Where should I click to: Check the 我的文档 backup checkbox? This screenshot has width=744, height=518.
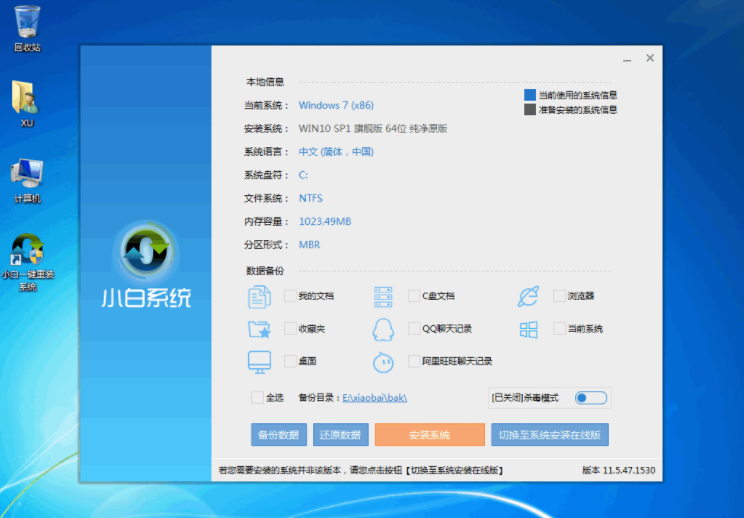click(x=290, y=296)
